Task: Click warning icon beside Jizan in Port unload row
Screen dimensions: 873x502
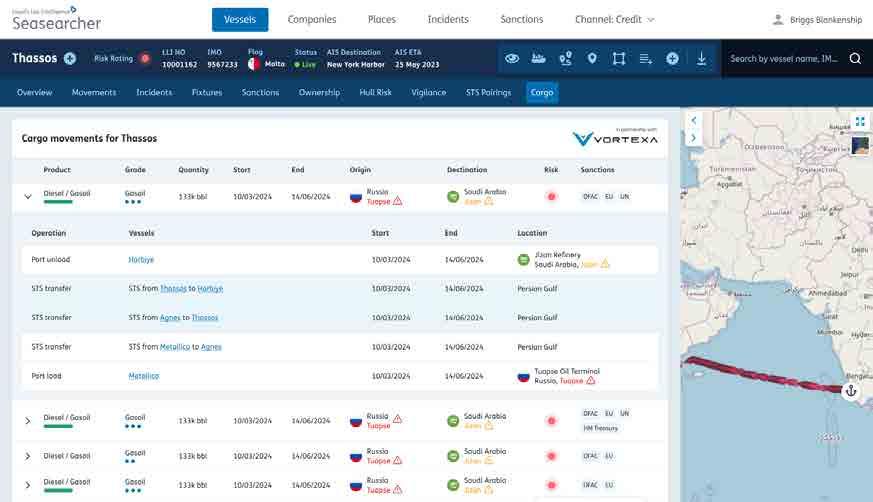Action: pos(605,264)
